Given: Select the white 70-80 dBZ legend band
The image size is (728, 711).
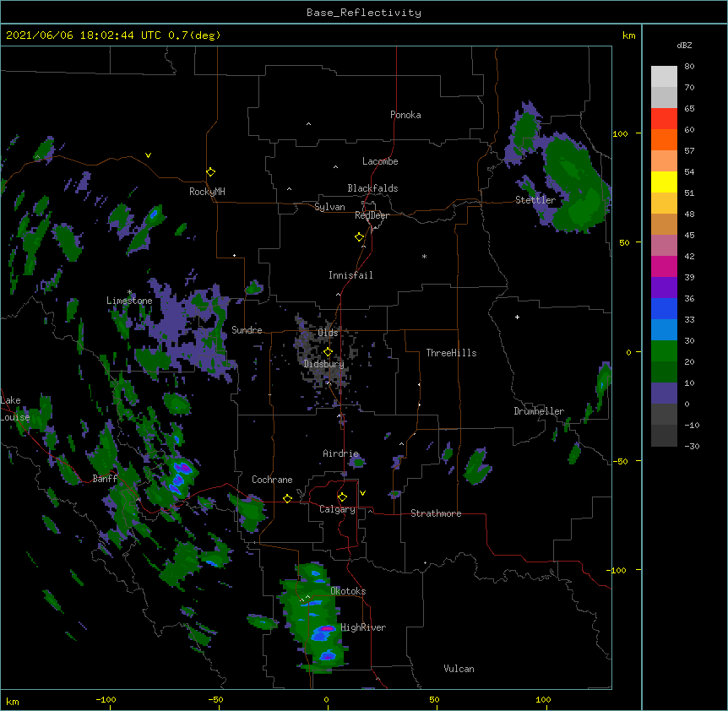Looking at the screenshot, I should click(664, 77).
